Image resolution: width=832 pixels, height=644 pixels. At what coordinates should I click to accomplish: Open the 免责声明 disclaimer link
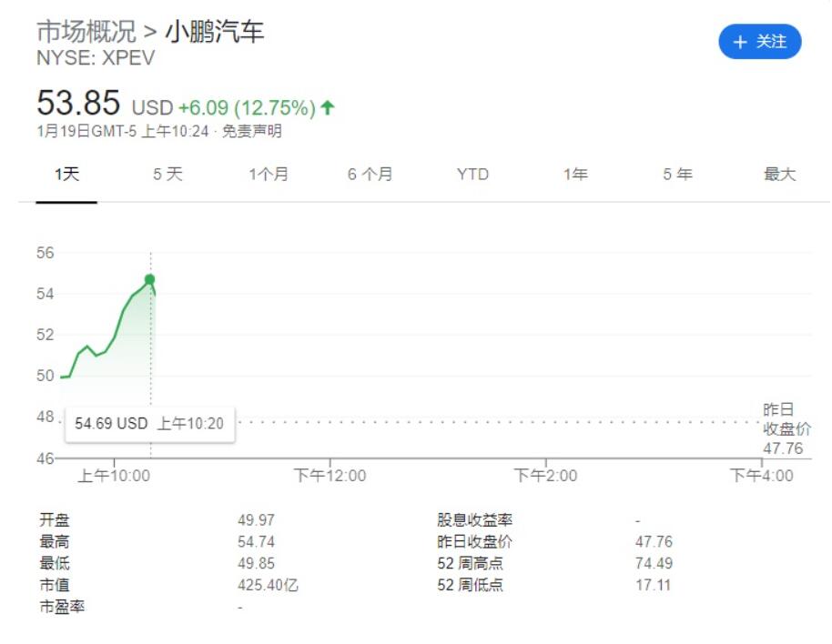click(251, 131)
